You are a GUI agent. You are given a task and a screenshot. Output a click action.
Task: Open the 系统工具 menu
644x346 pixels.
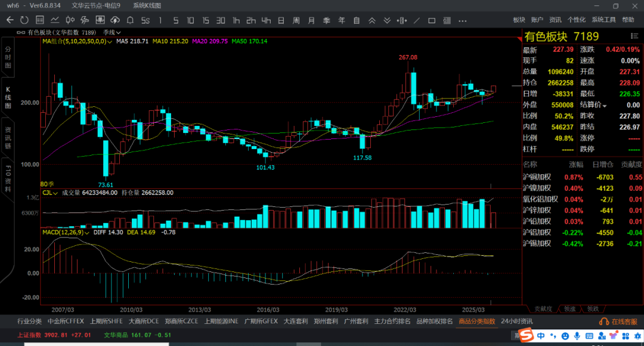point(603,20)
